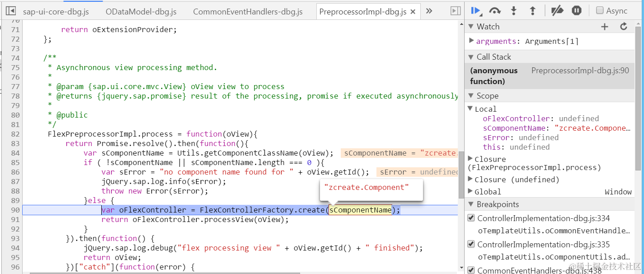Enable the Async checkbox

click(x=600, y=10)
